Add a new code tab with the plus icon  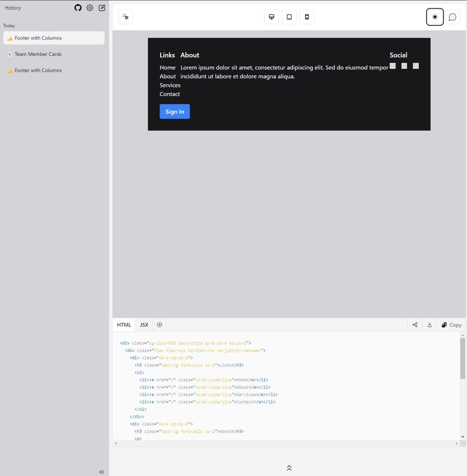click(x=159, y=324)
